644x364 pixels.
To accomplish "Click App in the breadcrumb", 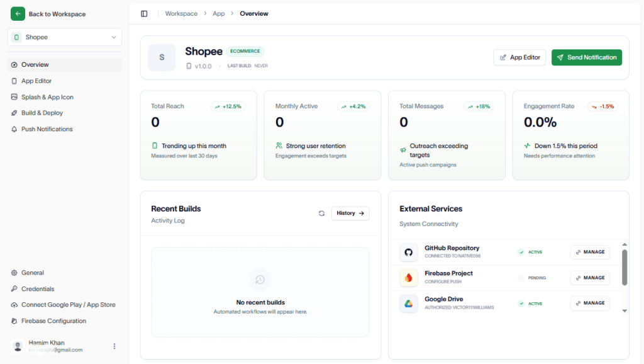I will click(218, 14).
